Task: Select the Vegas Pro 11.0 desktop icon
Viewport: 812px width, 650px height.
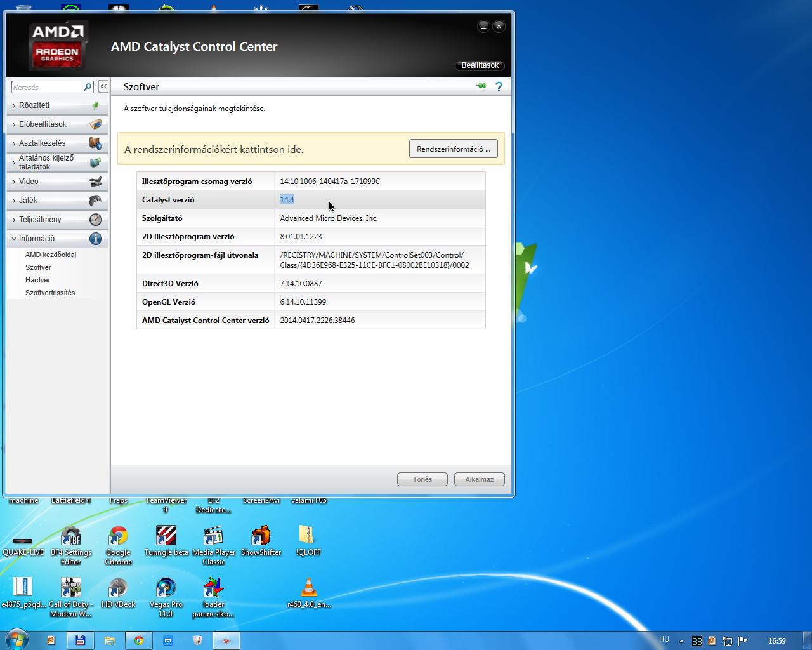Action: (166, 597)
